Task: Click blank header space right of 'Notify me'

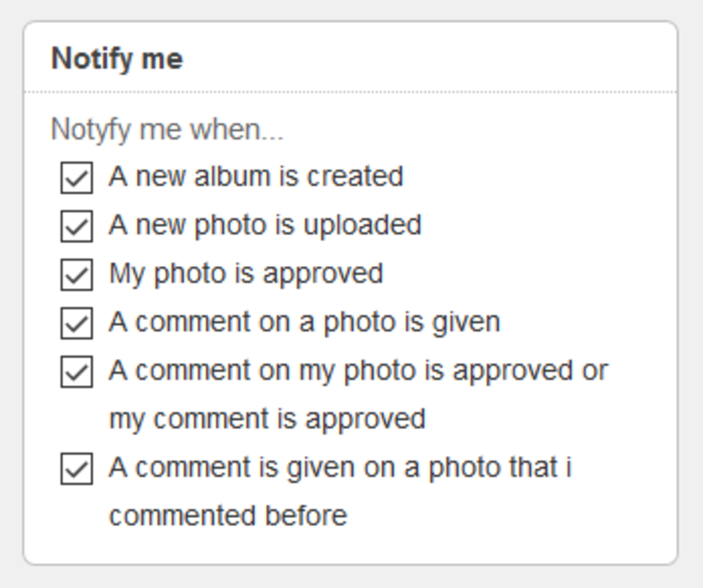Action: pos(435,58)
